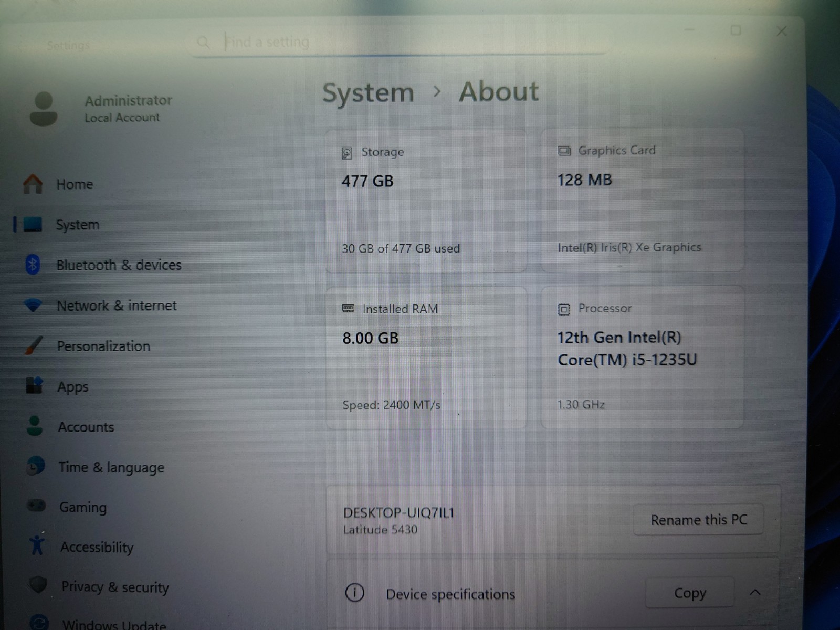Click the Accounts person icon

35,426
